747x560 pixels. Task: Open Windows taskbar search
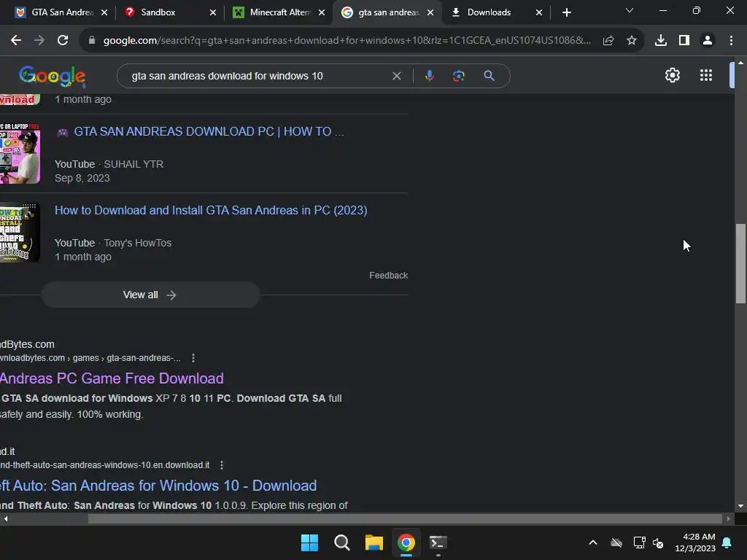(341, 542)
